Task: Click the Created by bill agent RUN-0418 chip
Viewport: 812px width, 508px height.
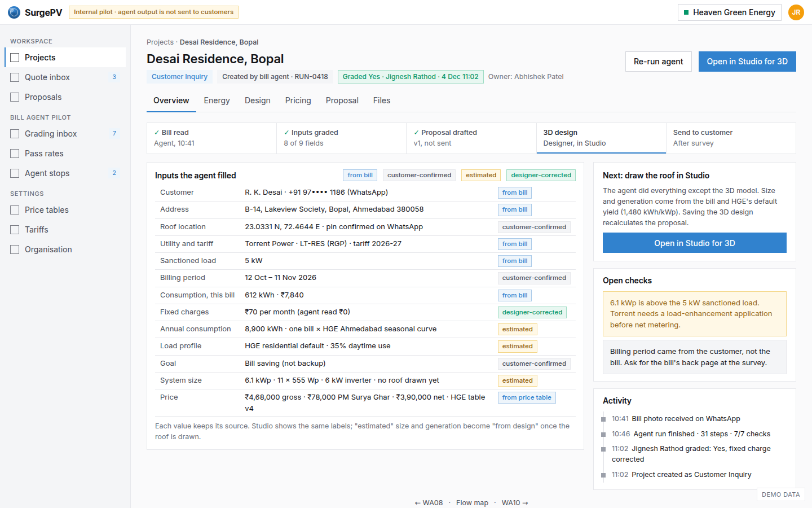Action: 275,77
